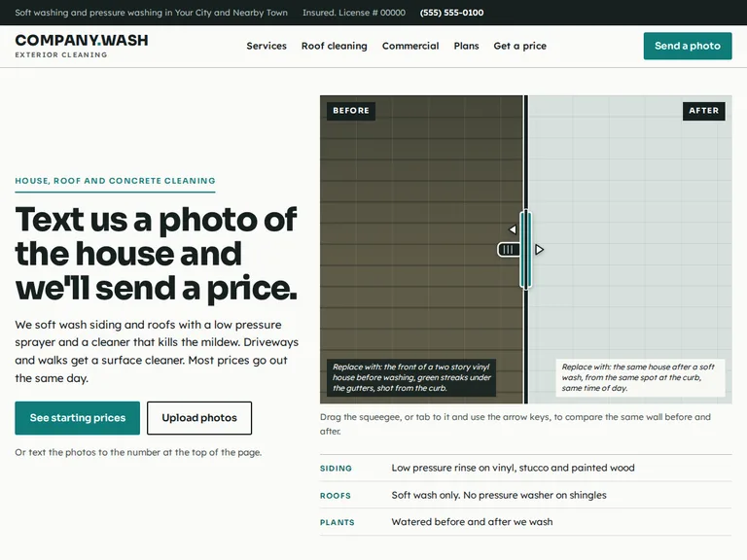Click the after-photo placeholder caption
This screenshot has height=560, width=747.
640,377
